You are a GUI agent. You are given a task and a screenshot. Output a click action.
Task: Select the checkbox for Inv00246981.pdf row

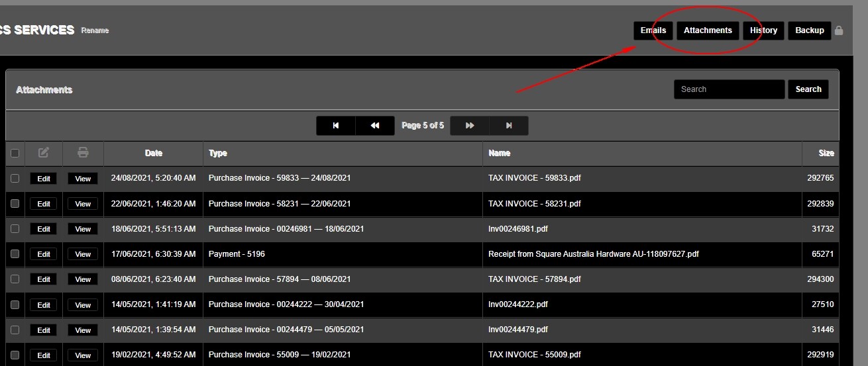[15, 228]
